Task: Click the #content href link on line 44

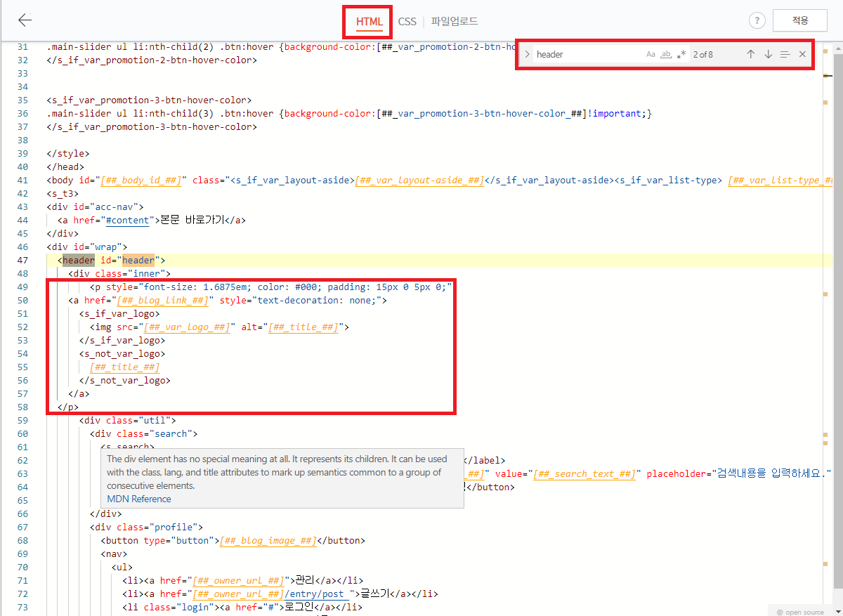Action: [126, 220]
